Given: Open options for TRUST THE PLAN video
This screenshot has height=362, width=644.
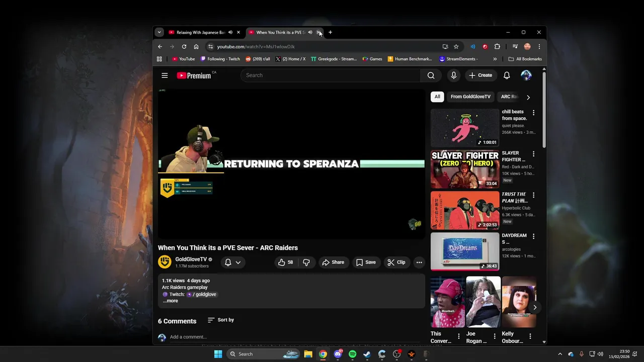Looking at the screenshot, I should point(533,195).
